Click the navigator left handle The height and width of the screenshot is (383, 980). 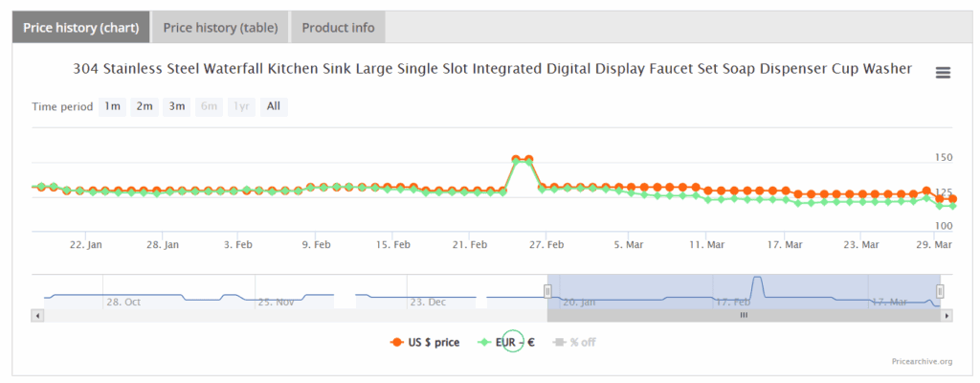pyautogui.click(x=548, y=290)
